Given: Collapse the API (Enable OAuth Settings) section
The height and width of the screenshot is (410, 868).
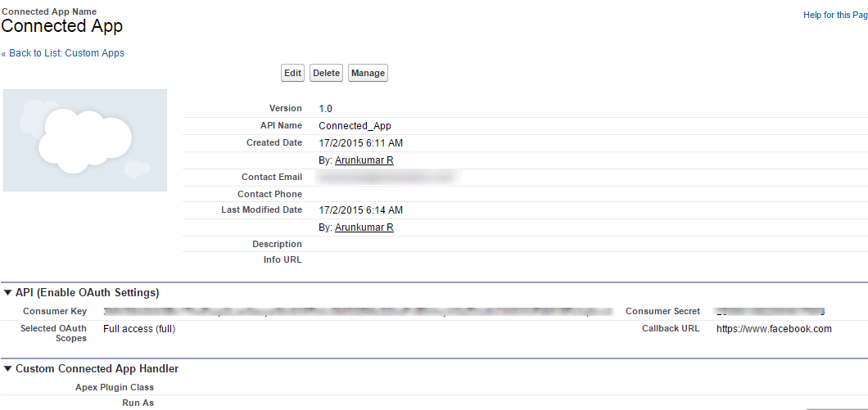Looking at the screenshot, I should point(7,292).
